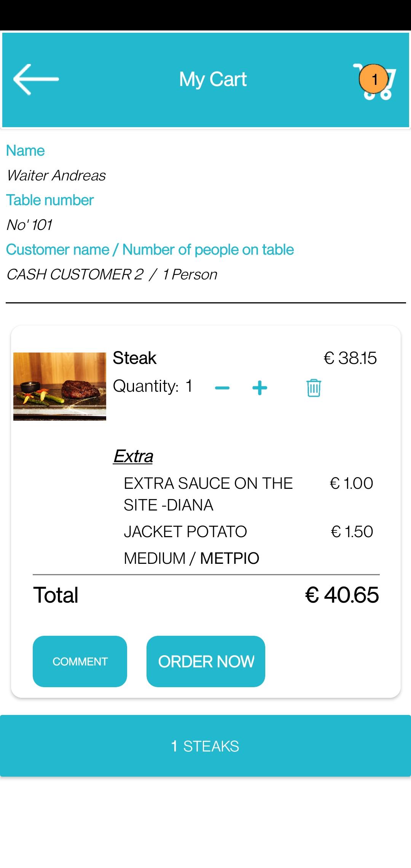Image resolution: width=411 pixels, height=868 pixels.
Task: Tap the Jacket Potato extra line
Action: point(185,531)
